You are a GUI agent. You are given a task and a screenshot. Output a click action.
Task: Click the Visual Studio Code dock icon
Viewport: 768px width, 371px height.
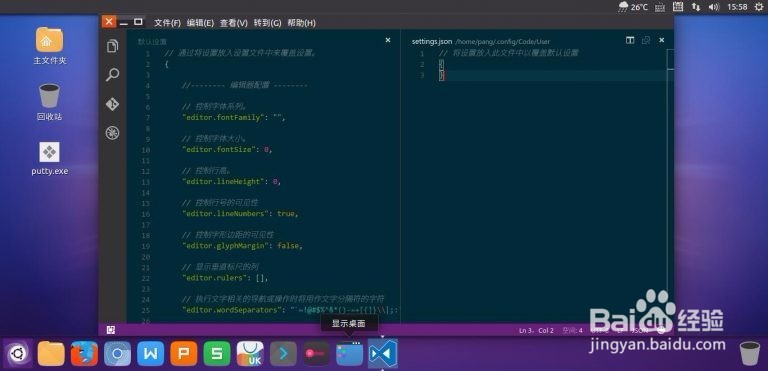pyautogui.click(x=383, y=353)
